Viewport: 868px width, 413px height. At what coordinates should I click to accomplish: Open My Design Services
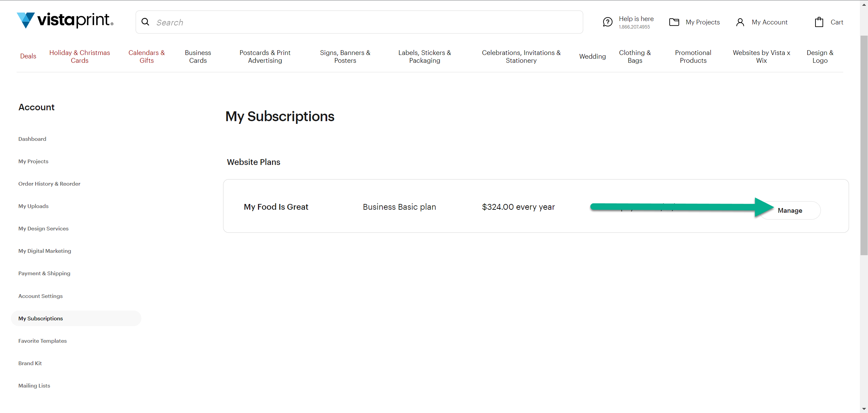(x=43, y=228)
